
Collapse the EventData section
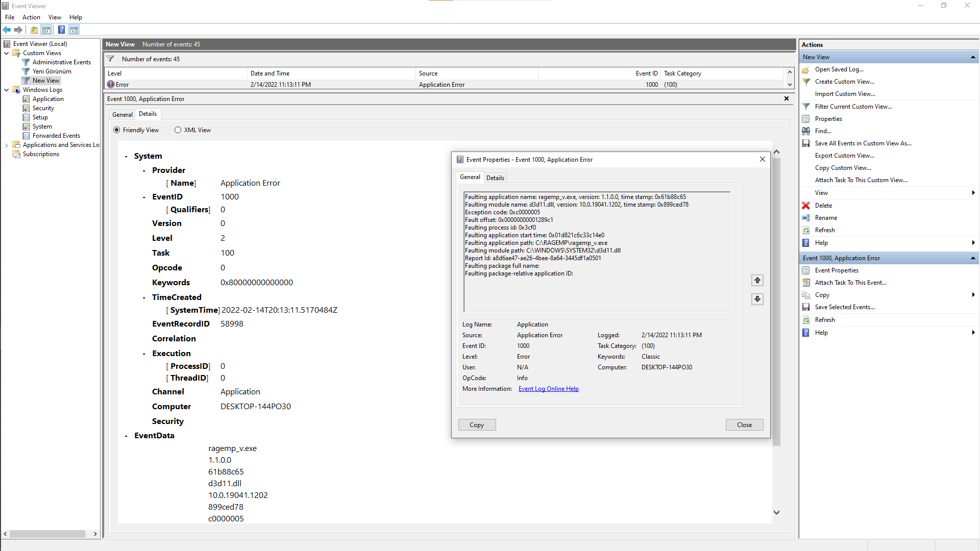[126, 436]
